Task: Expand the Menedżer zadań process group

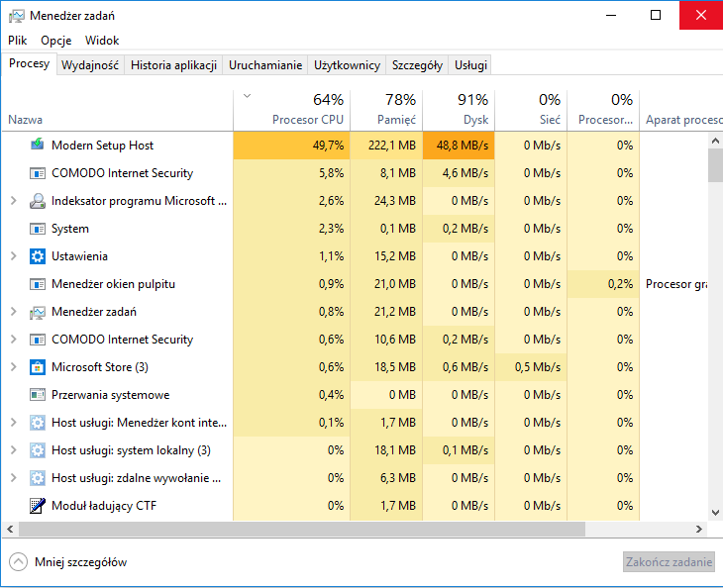Action: [14, 312]
